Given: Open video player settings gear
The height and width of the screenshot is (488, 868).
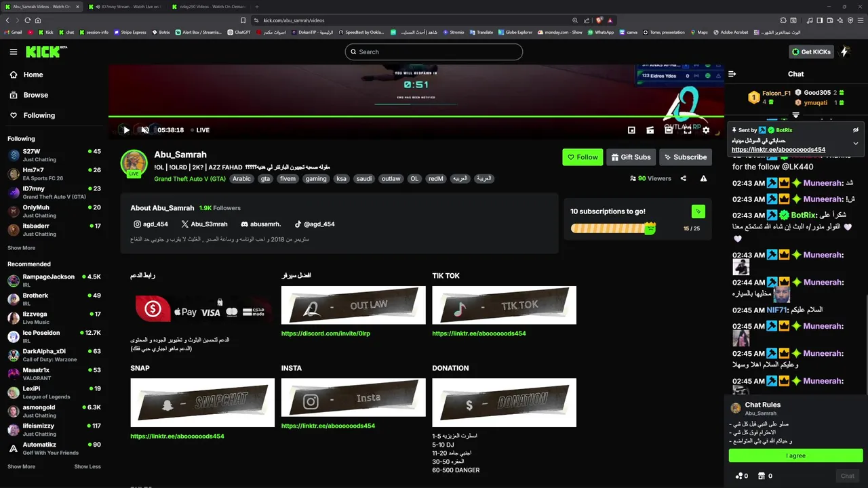Looking at the screenshot, I should (x=706, y=130).
